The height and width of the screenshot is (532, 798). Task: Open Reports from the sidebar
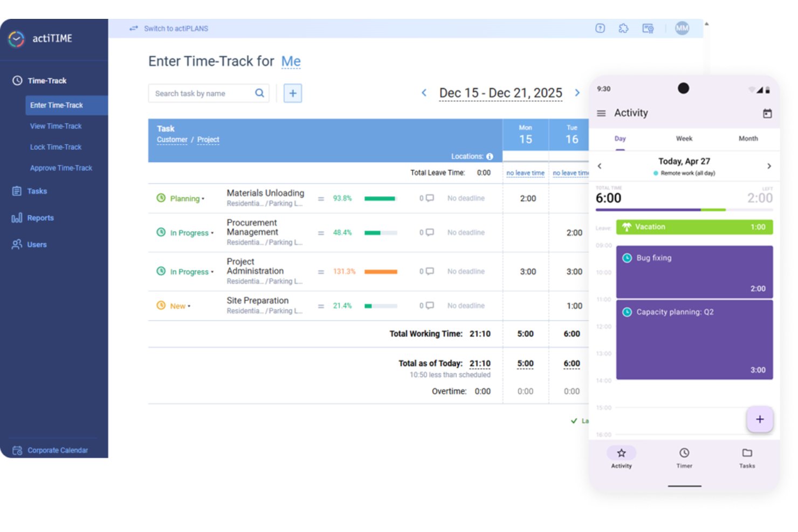click(33, 218)
